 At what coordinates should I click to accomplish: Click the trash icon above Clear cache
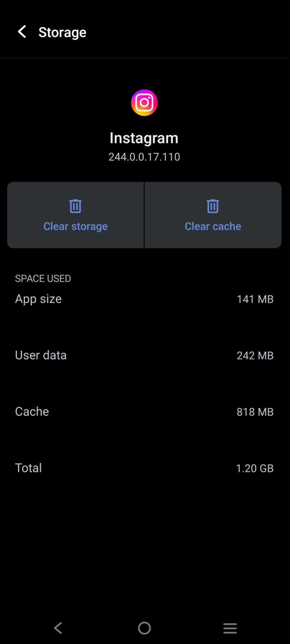click(213, 206)
